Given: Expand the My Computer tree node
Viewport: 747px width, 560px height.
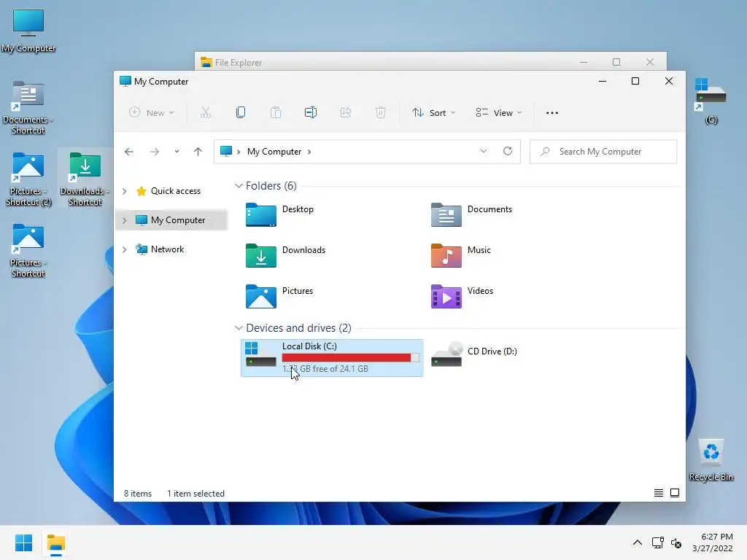Looking at the screenshot, I should tap(124, 220).
